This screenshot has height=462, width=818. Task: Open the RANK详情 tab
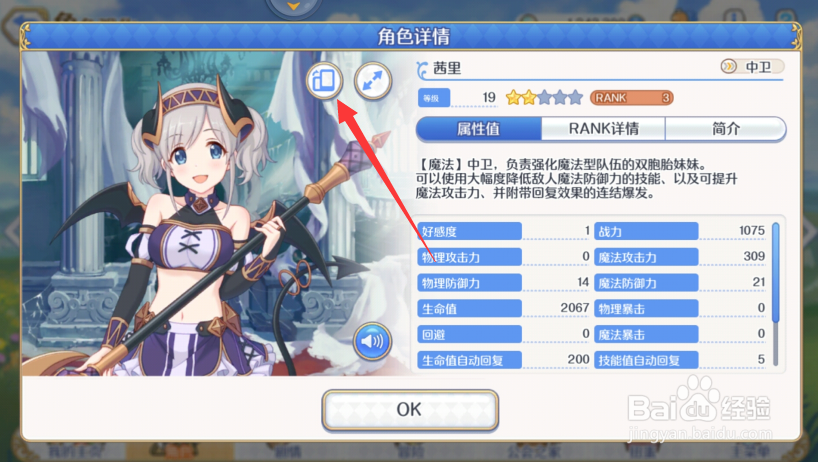604,129
